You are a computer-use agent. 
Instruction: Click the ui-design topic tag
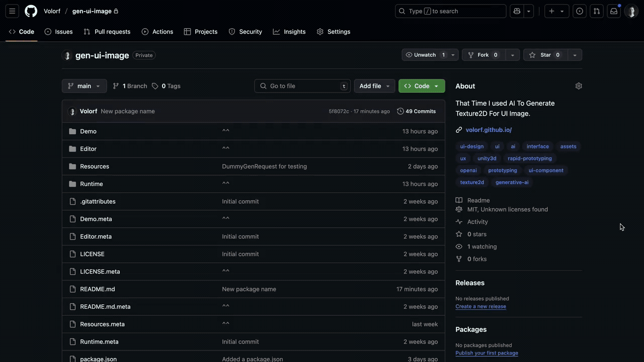coord(472,146)
